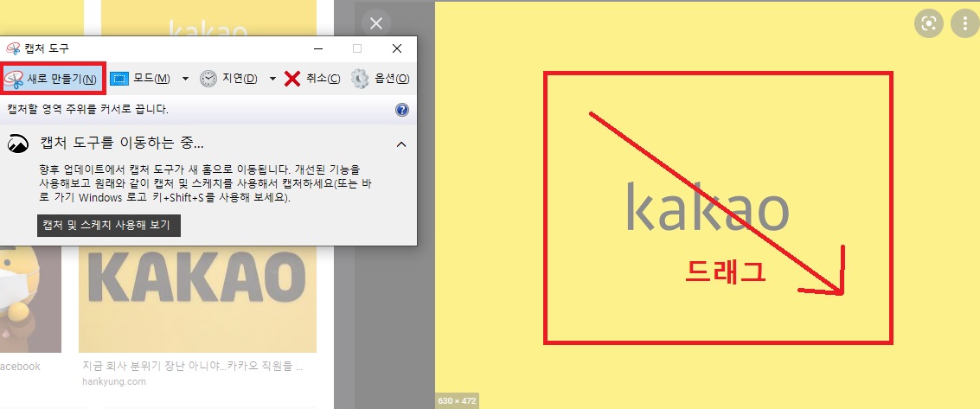Open the gray KAKAO logo thumbnail
This screenshot has height=409, width=980.
[197, 299]
